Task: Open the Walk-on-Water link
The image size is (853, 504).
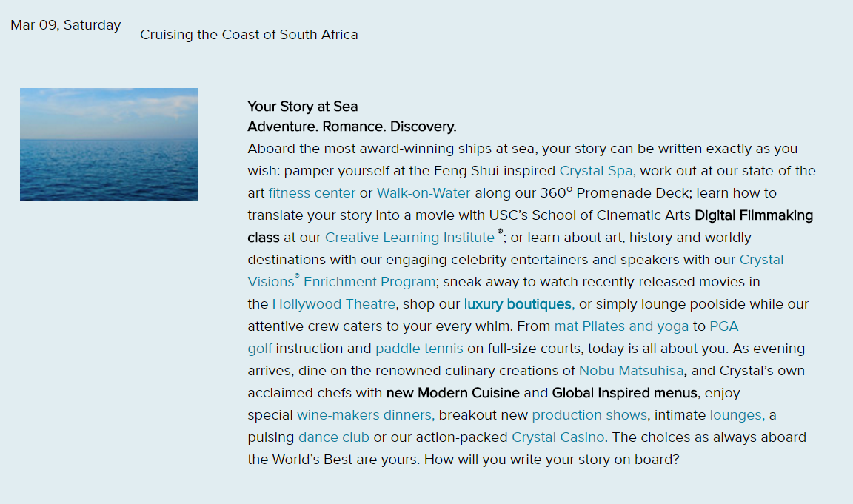Action: [424, 193]
